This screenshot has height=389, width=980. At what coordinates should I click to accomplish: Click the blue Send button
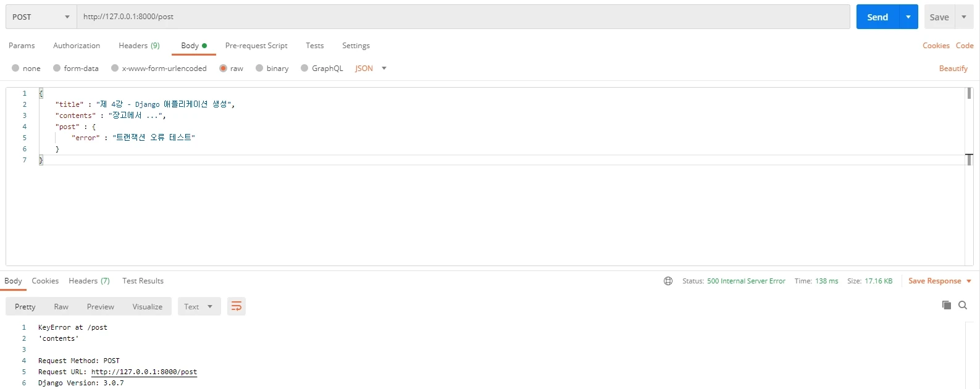(x=877, y=17)
